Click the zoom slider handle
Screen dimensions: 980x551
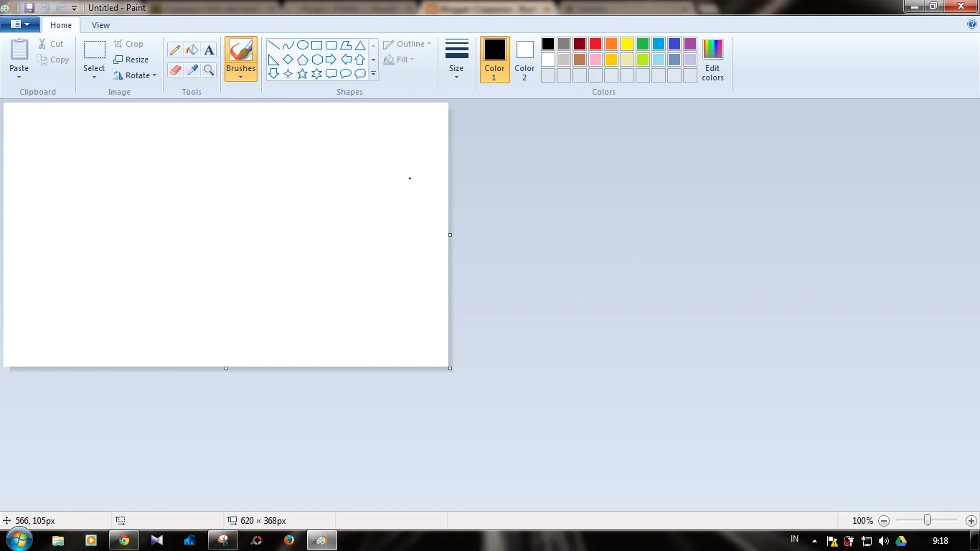[x=927, y=520]
